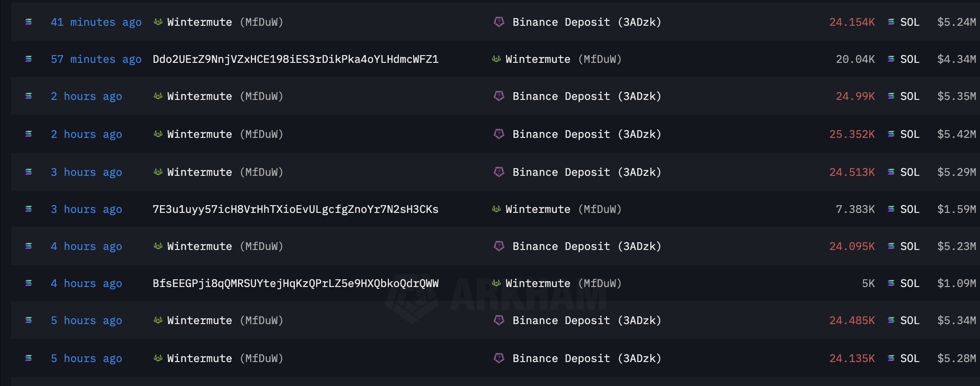The width and height of the screenshot is (980, 386).
Task: Click Wintermute recipient icon in 57 minutes row
Action: [x=496, y=59]
